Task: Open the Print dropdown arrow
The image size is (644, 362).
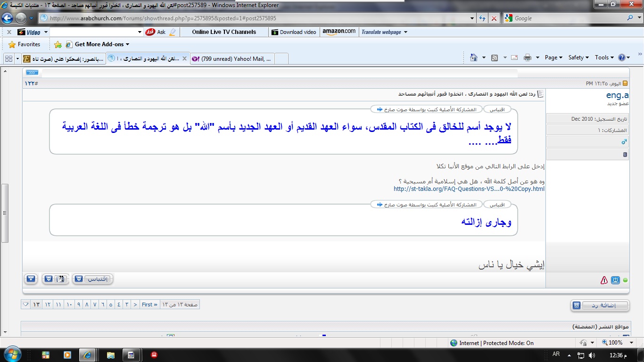Action: pyautogui.click(x=538, y=58)
